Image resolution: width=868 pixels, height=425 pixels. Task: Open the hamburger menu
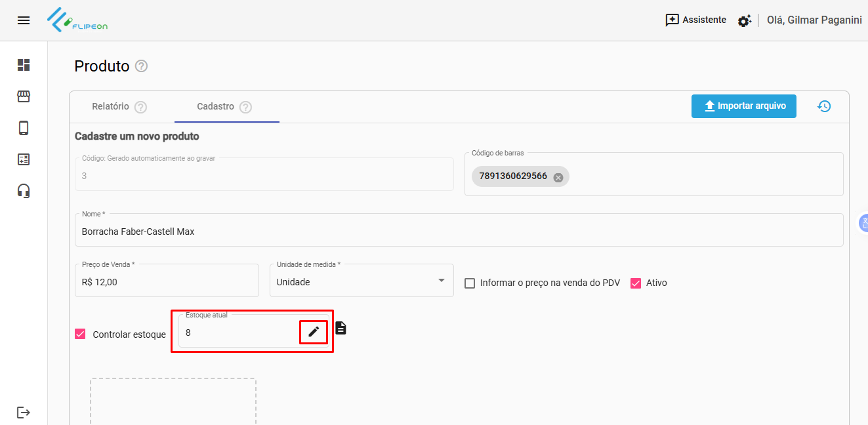click(24, 20)
